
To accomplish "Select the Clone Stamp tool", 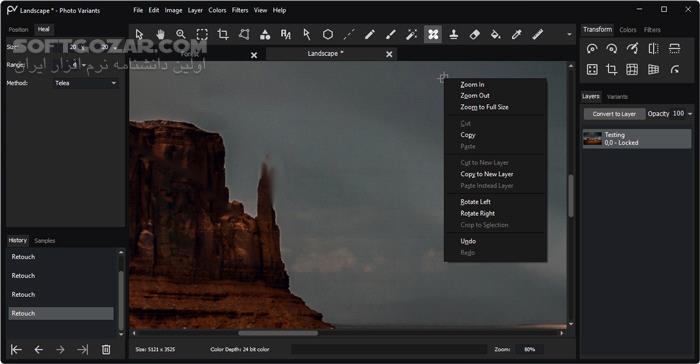I will 454,34.
